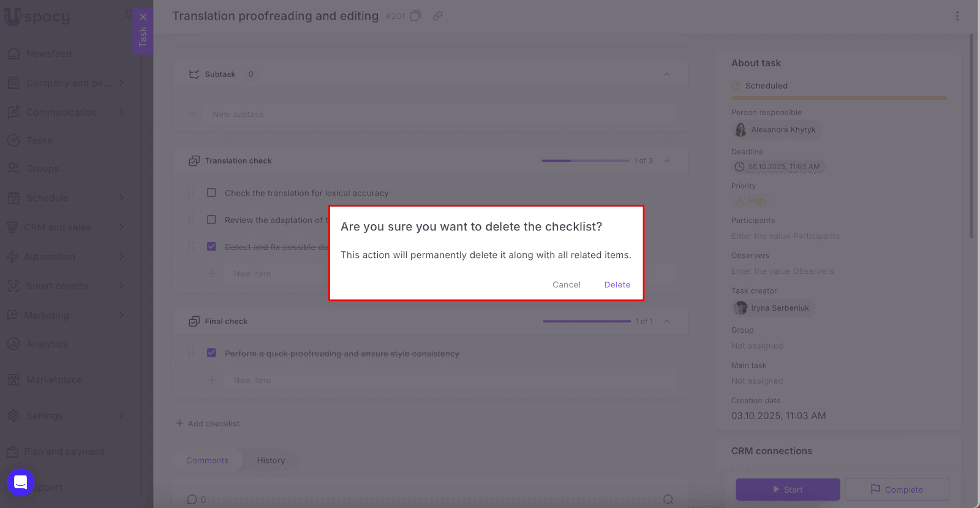
Task: Copy the task number icon beside #201
Action: [415, 16]
